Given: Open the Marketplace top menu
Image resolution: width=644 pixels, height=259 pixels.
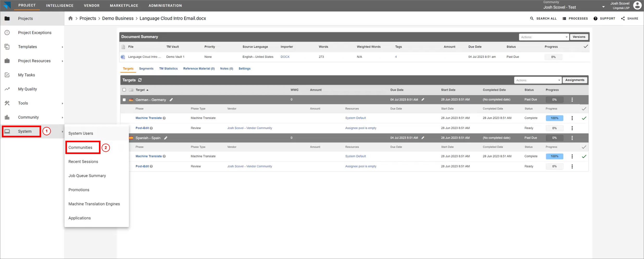Looking at the screenshot, I should (124, 5).
